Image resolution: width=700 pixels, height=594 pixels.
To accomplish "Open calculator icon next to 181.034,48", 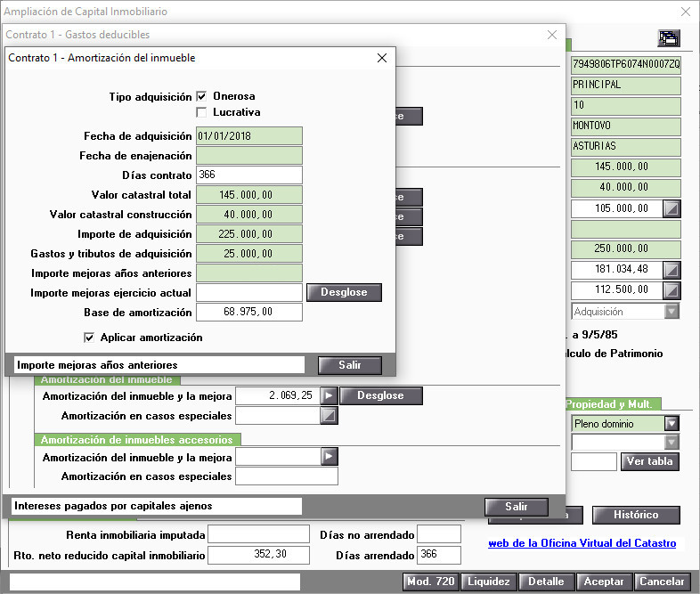I will pyautogui.click(x=672, y=269).
